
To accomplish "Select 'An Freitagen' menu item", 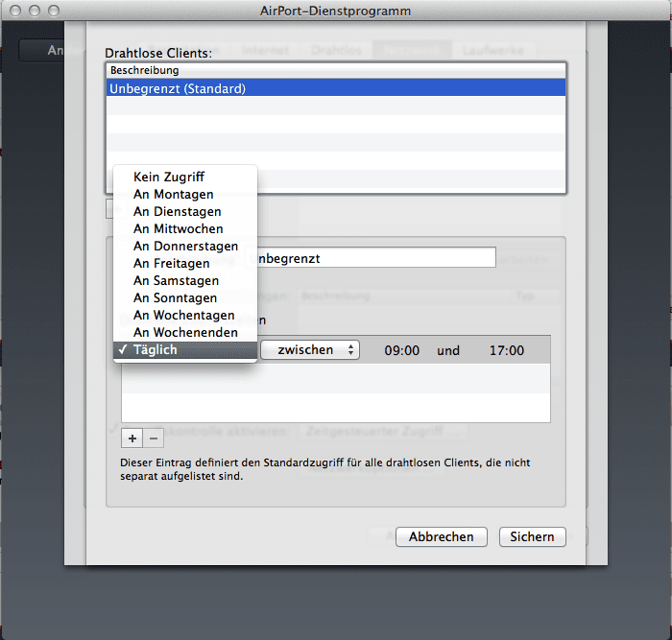I will click(x=184, y=263).
